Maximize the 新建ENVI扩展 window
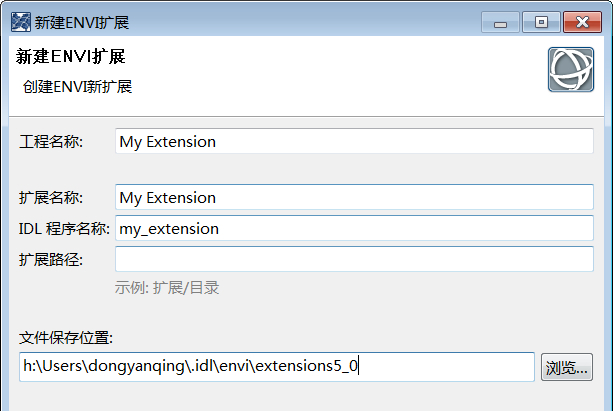This screenshot has height=411, width=613. pos(540,21)
